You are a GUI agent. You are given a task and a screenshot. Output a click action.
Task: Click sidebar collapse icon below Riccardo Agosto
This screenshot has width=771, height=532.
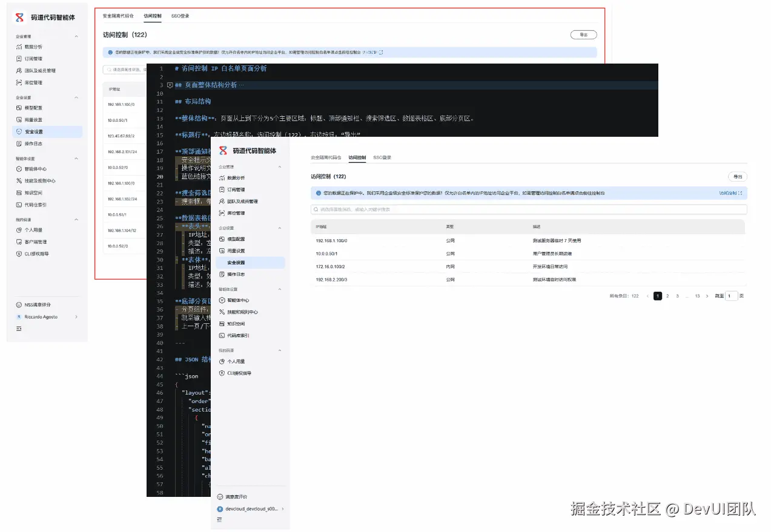[x=19, y=329]
